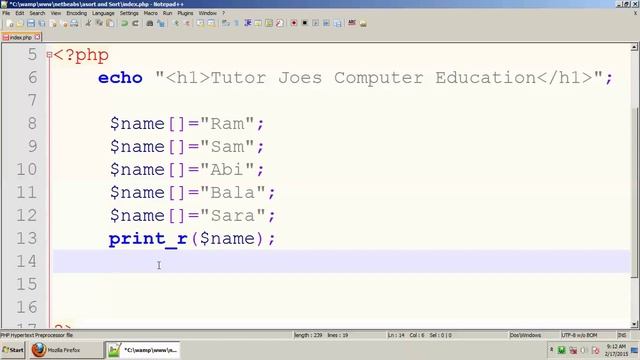Open user defined language icon
The width and height of the screenshot is (640, 360).
pos(258,23)
